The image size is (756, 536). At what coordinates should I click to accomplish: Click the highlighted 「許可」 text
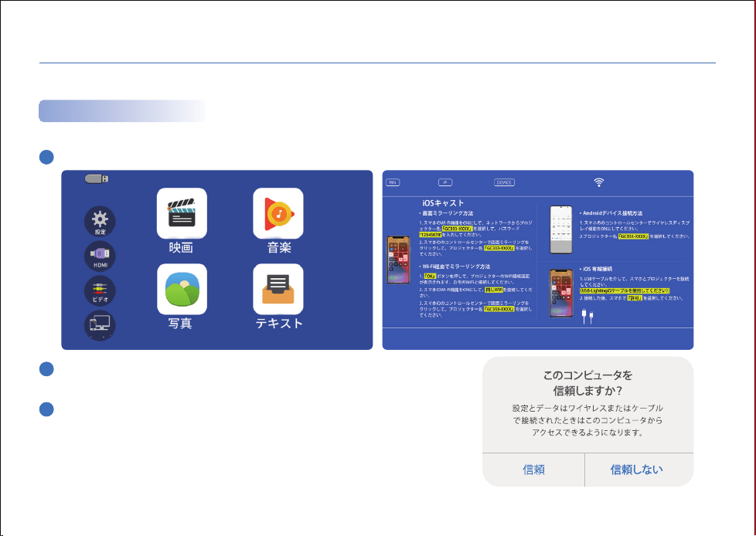tap(635, 298)
